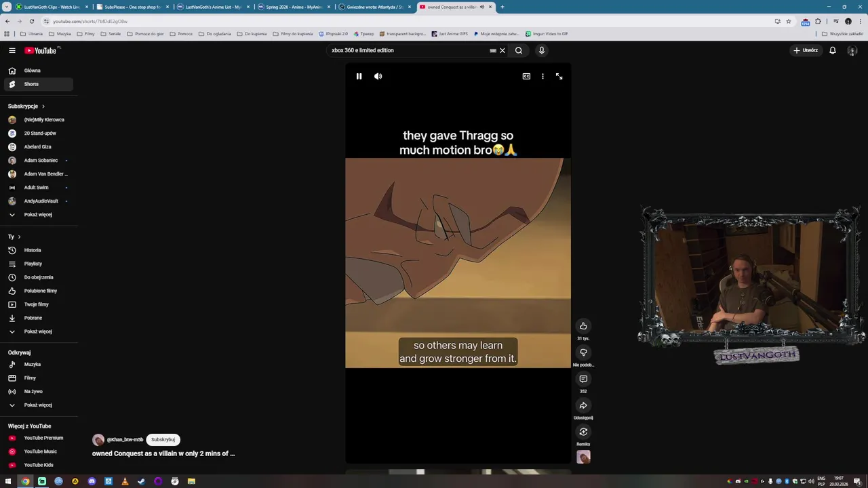
Task: Open the Short's three-dot options menu
Action: 542,77
